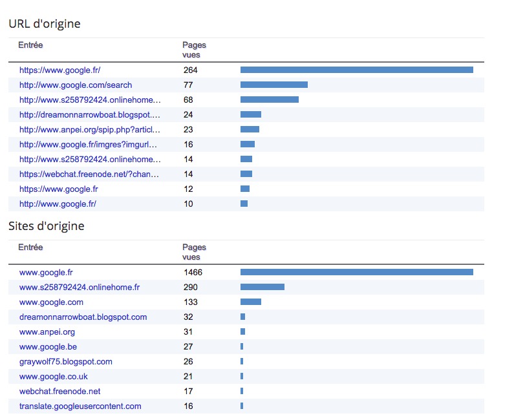Select the page view count 23
Screen dimensions: 525x420
pyautogui.click(x=188, y=129)
